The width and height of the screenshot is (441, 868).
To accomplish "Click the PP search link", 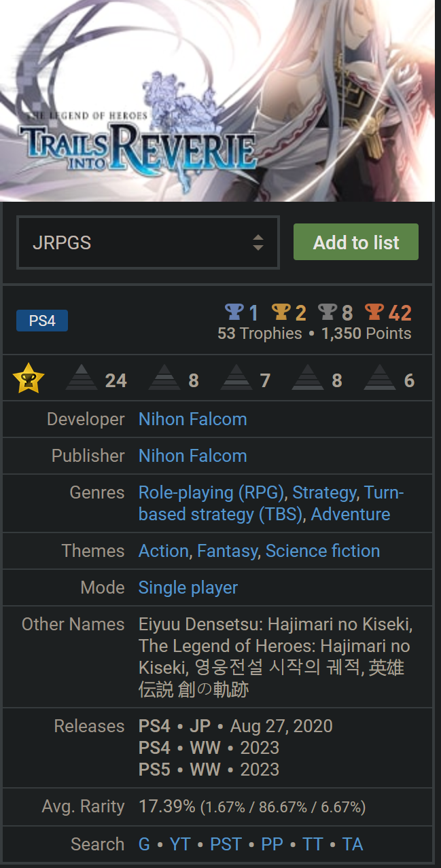I will coord(272,844).
